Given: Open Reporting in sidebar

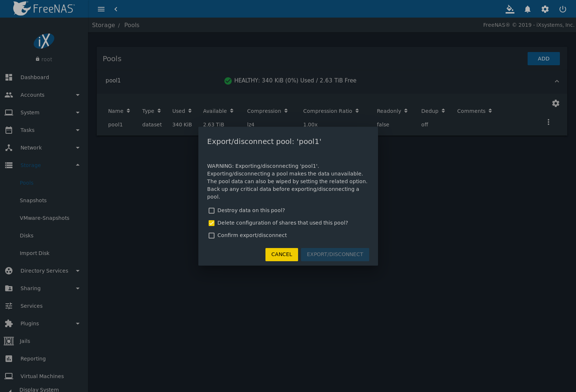Looking at the screenshot, I should click(x=33, y=359).
